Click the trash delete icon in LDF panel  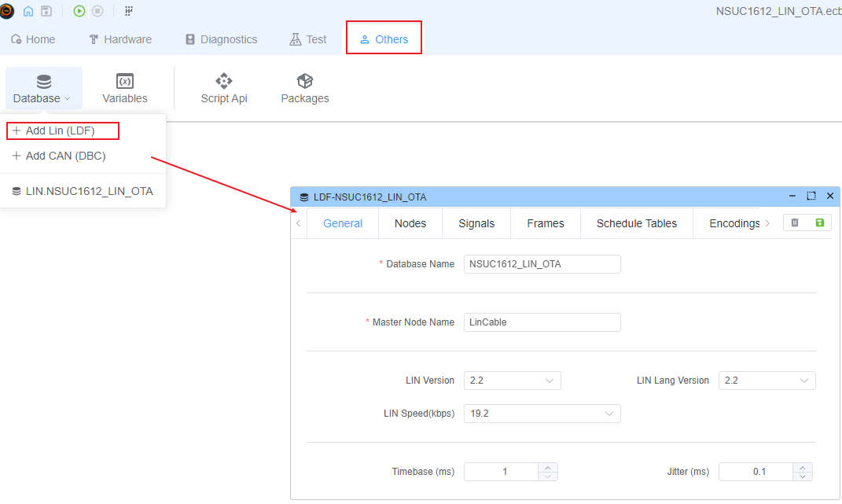(x=795, y=223)
